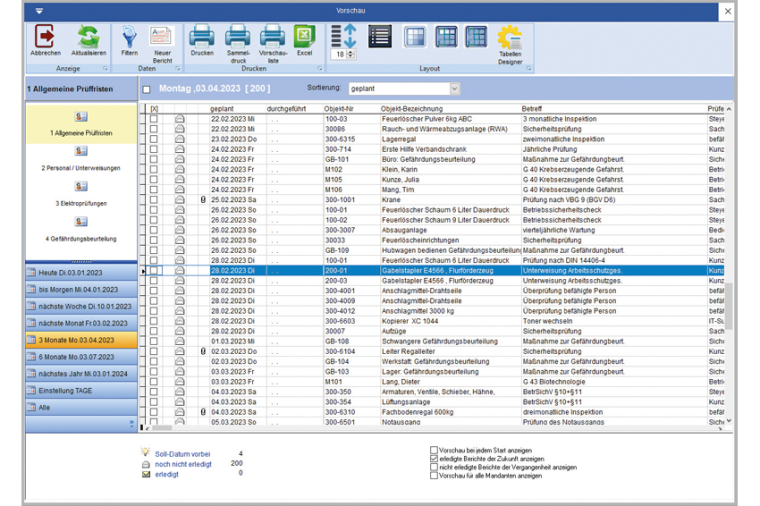Open the Sortierung geplant dropdown

click(454, 89)
